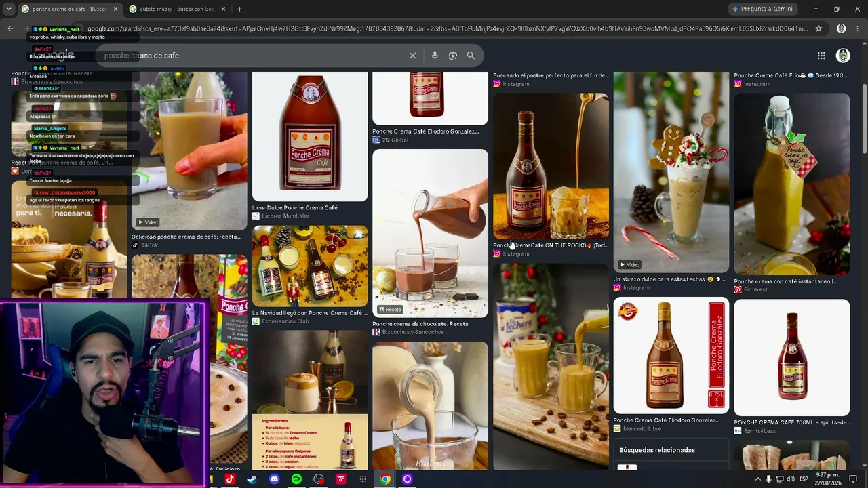The width and height of the screenshot is (868, 488).
Task: Clear the search box with the X icon
Action: click(412, 56)
